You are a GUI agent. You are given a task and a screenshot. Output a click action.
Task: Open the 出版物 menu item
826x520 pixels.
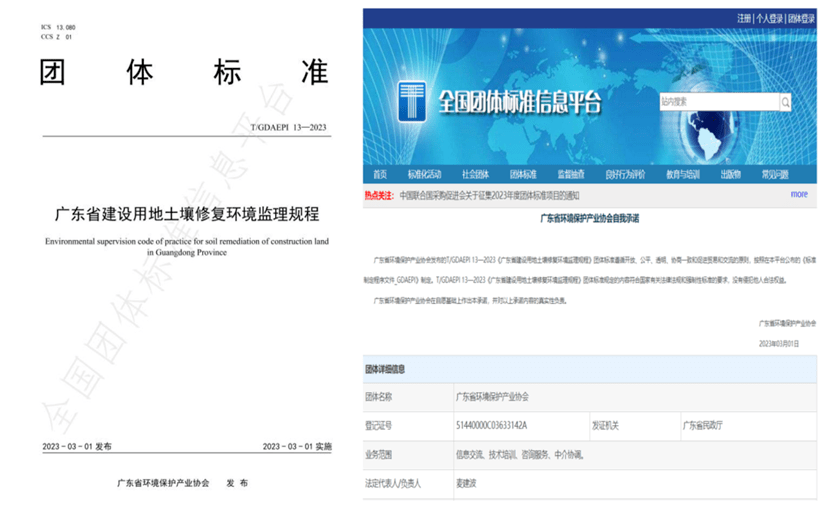730,174
